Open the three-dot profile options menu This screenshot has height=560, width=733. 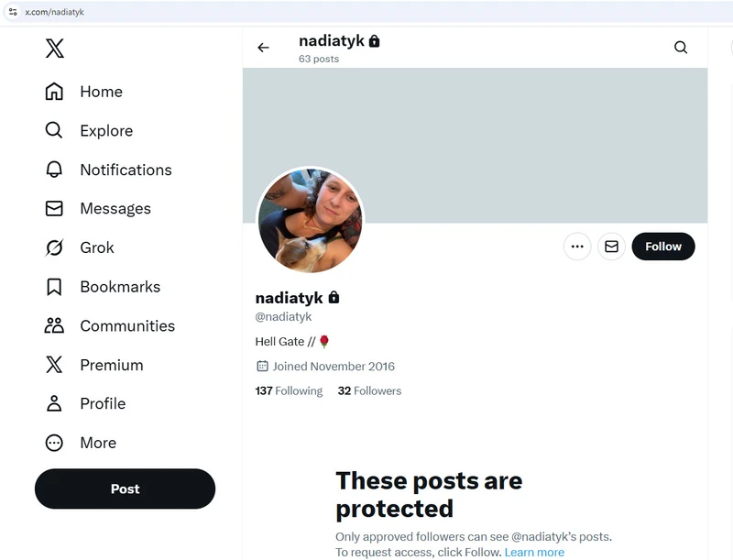click(577, 247)
